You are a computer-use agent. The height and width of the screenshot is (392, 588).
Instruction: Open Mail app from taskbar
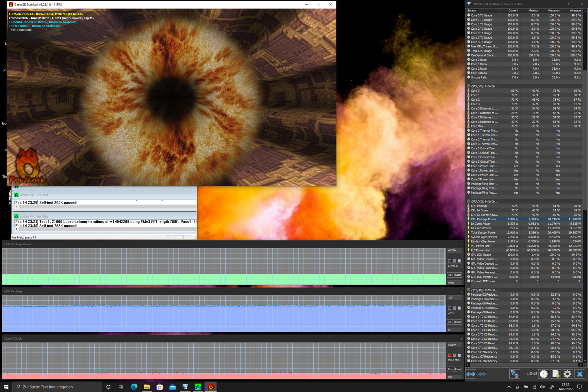(x=172, y=387)
